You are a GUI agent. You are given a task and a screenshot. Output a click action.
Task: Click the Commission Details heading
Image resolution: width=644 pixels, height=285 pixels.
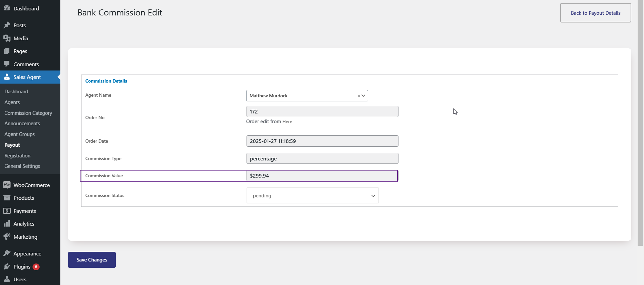[x=106, y=81]
